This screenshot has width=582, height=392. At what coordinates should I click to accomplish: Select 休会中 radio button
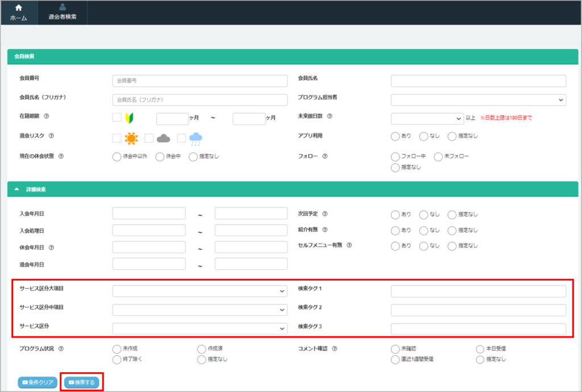coord(160,157)
